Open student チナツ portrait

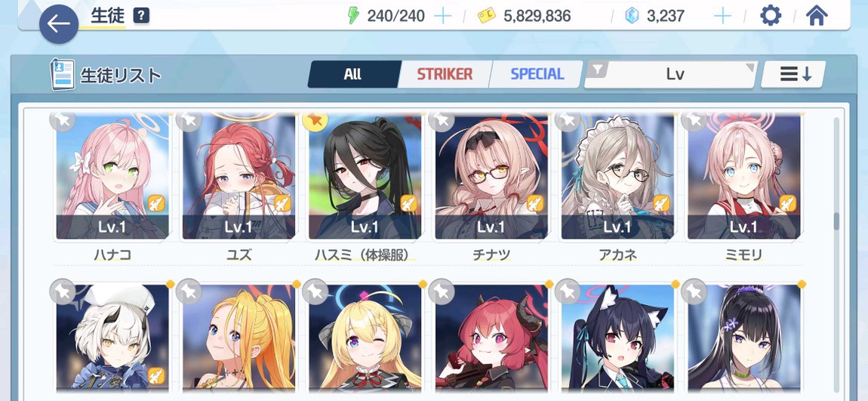(491, 177)
